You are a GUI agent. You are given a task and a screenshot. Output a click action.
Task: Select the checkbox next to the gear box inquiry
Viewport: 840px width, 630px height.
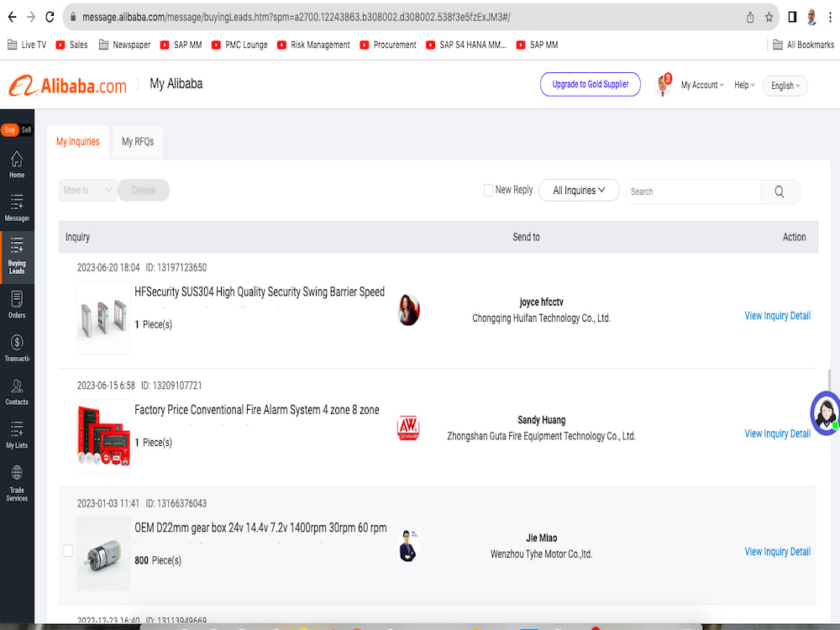pos(67,550)
